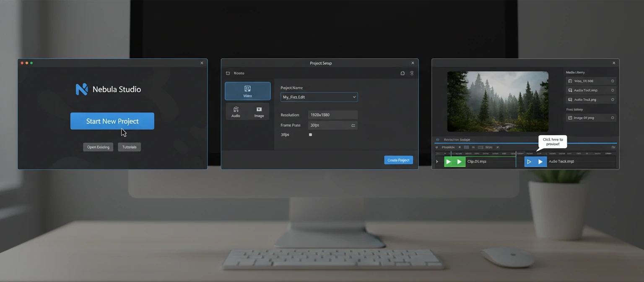Screen dimensions: 644x282
Task: Toggle the circle next to Image 01.png
Action: click(x=612, y=117)
